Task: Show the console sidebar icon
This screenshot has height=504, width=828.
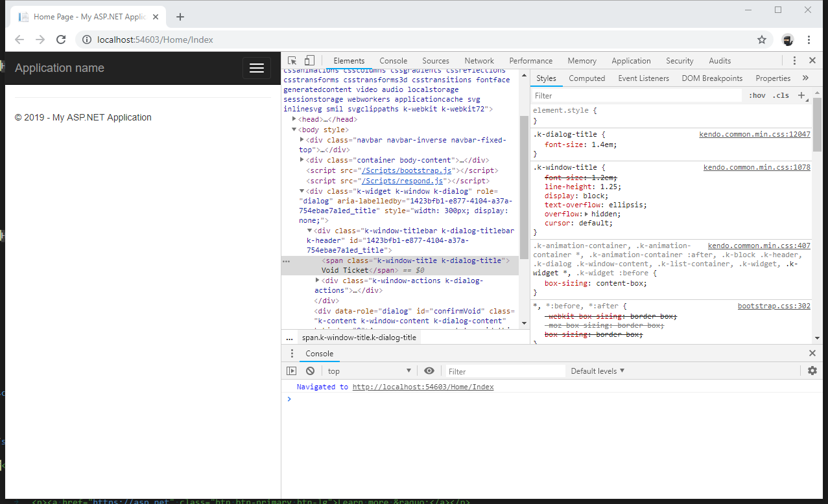Action: point(292,371)
